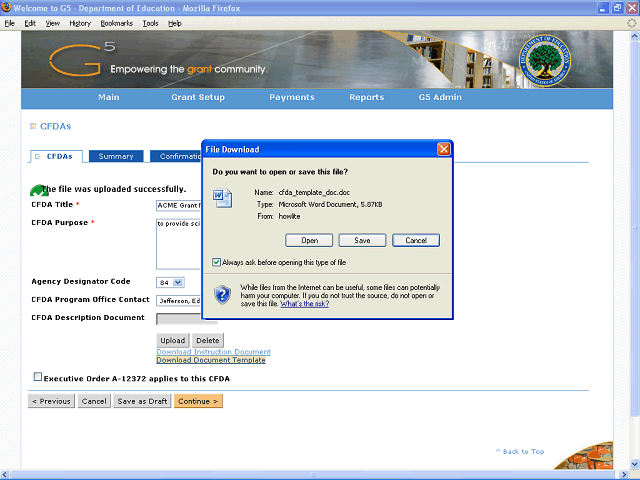
Task: Open the Agency Designator Code dropdown
Action: (170, 282)
